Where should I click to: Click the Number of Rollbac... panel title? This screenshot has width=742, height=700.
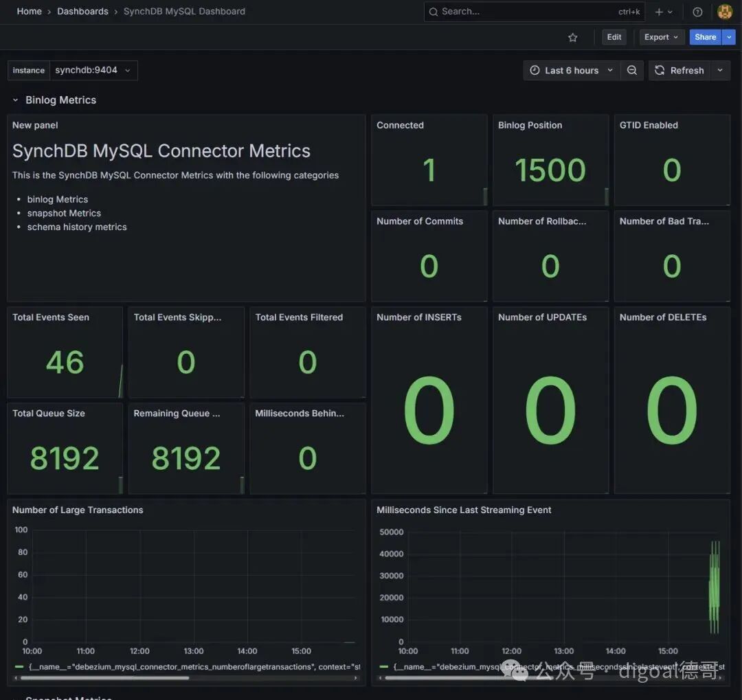click(x=542, y=221)
